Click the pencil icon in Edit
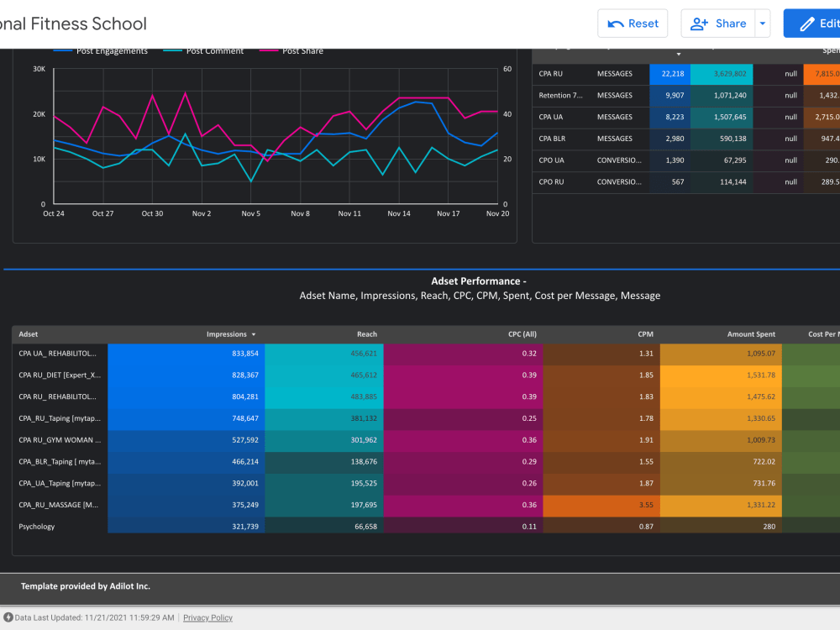The image size is (840, 630). point(806,24)
